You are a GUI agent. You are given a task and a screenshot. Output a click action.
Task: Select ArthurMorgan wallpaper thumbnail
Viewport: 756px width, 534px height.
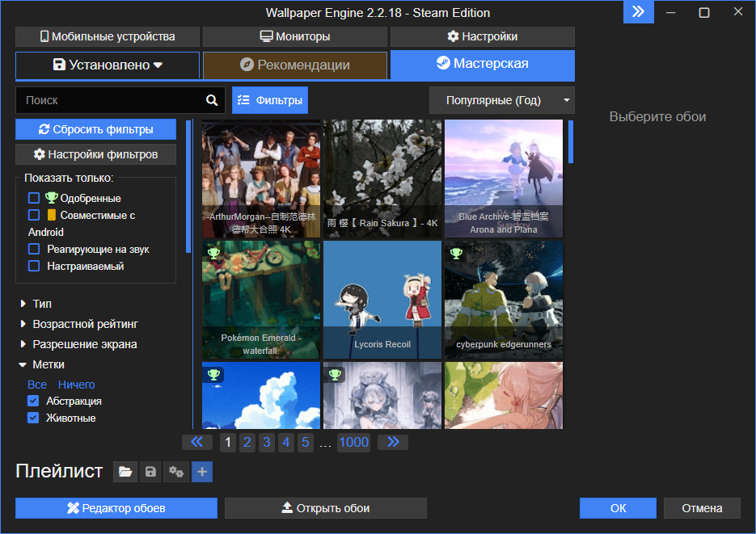261,179
